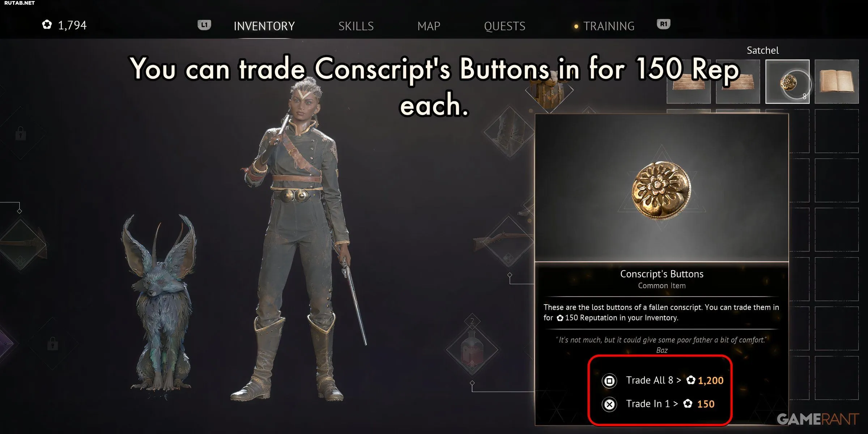868x434 pixels.
Task: Select the second parchment satchel item
Action: pyautogui.click(x=738, y=82)
